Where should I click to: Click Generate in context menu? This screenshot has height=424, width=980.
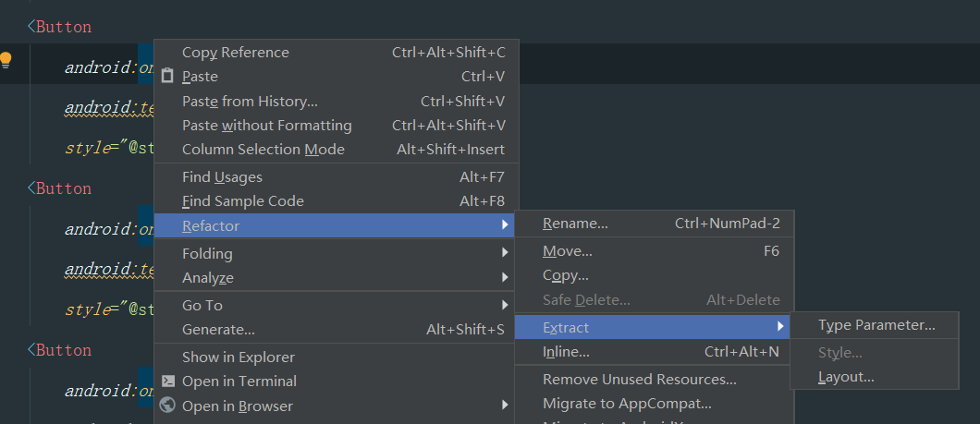tap(218, 329)
